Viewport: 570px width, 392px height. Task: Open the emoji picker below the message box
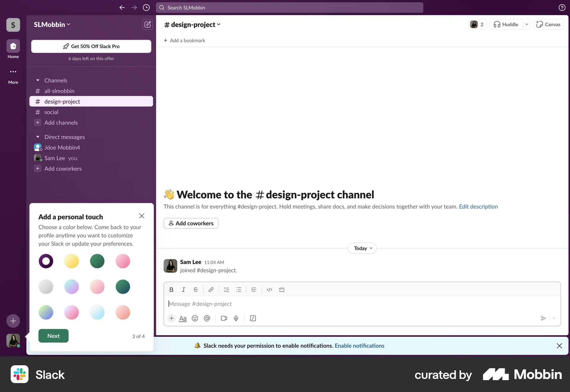coord(195,318)
